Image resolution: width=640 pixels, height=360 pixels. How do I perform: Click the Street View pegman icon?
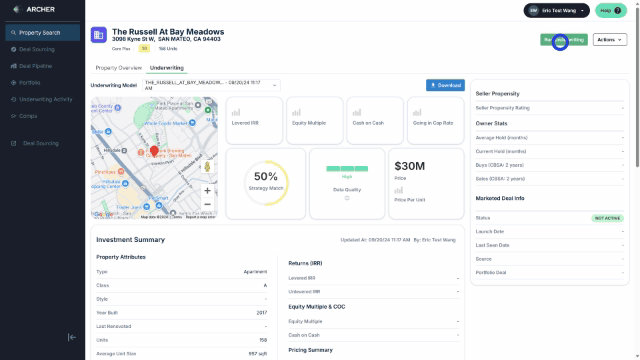(207, 167)
